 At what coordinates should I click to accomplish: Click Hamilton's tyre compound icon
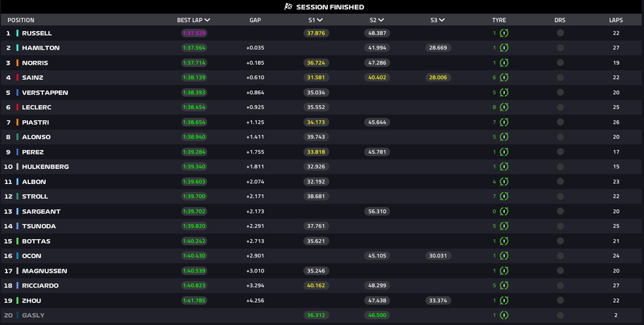pos(504,48)
